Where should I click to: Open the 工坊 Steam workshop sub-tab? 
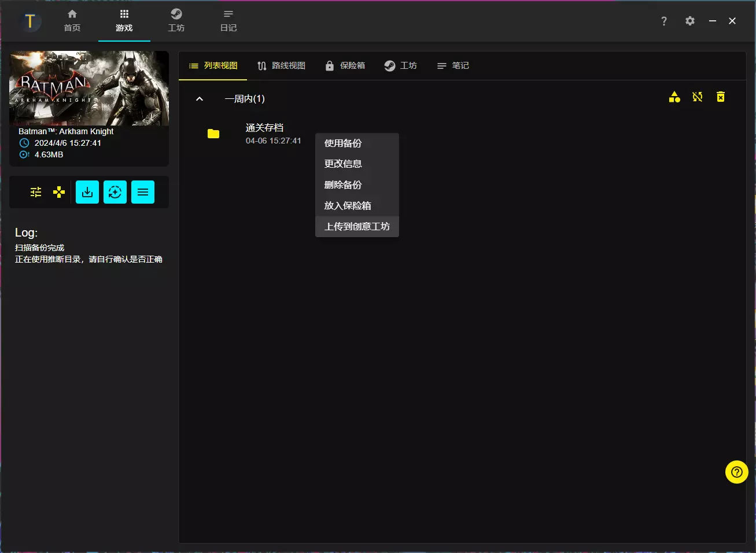click(400, 66)
